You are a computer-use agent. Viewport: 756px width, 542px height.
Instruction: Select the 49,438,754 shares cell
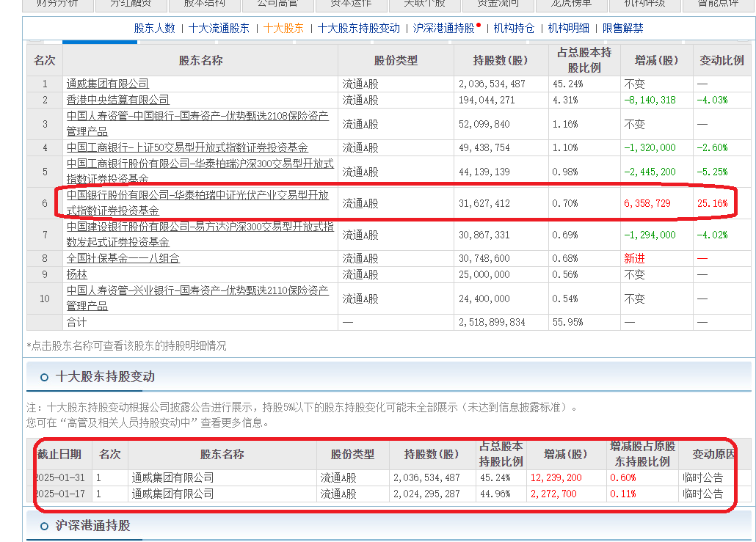click(x=484, y=147)
